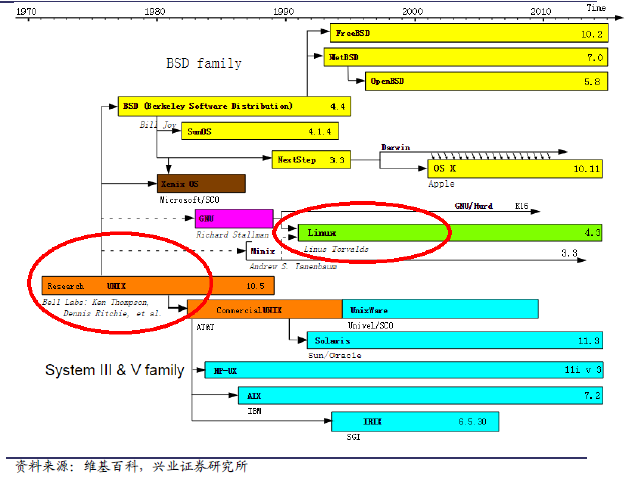Click the 'Microsoft/SCO' caption
This screenshot has width=628, height=481.
click(189, 199)
